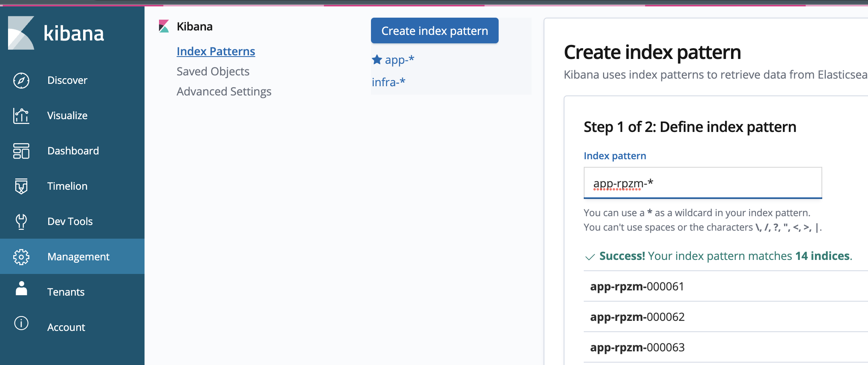Image resolution: width=868 pixels, height=365 pixels.
Task: Click the Index pattern field label
Action: coord(615,156)
